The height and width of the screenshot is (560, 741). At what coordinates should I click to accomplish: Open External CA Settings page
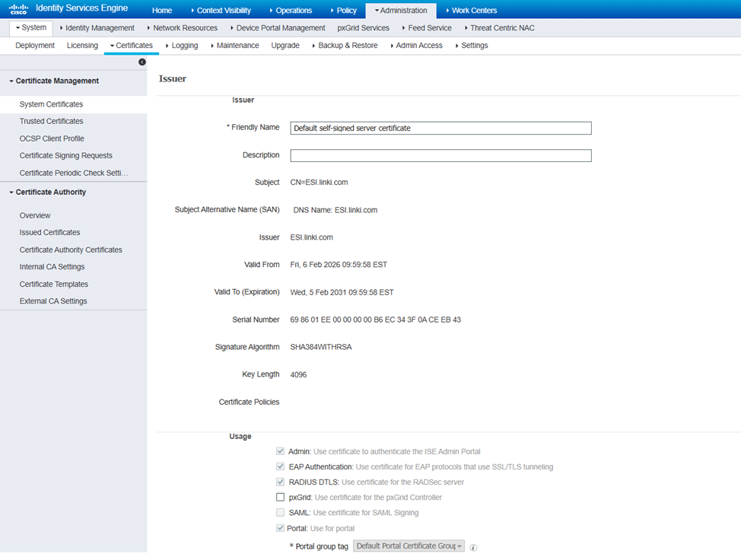point(53,301)
